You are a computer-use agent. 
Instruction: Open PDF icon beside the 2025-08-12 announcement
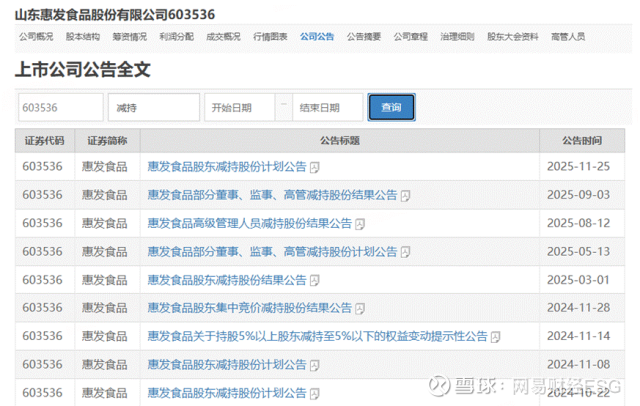pyautogui.click(x=360, y=224)
